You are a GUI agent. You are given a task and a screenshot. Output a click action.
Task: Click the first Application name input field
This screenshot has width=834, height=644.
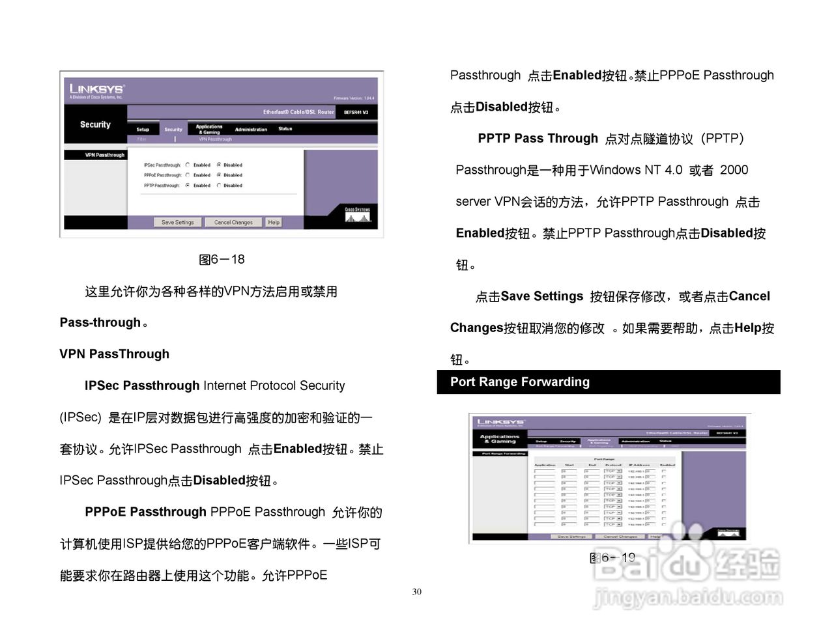click(545, 470)
